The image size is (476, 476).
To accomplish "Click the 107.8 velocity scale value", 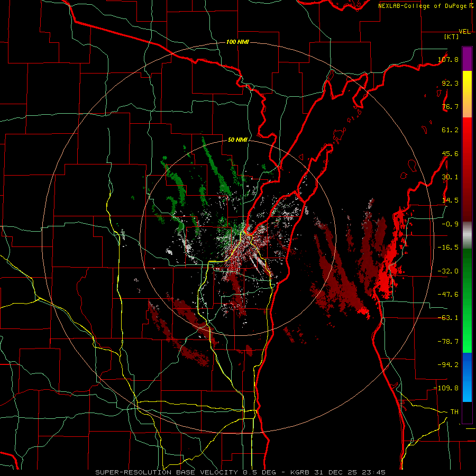I will point(448,59).
